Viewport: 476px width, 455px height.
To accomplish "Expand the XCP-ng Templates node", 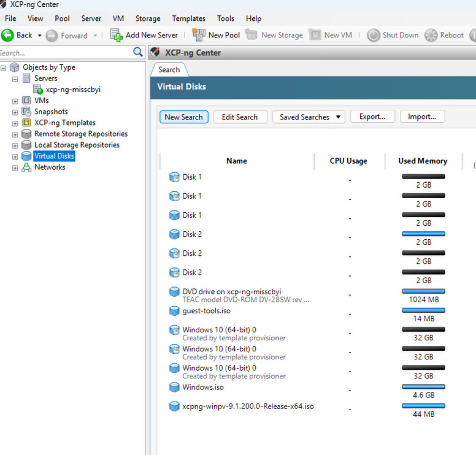I will click(15, 123).
